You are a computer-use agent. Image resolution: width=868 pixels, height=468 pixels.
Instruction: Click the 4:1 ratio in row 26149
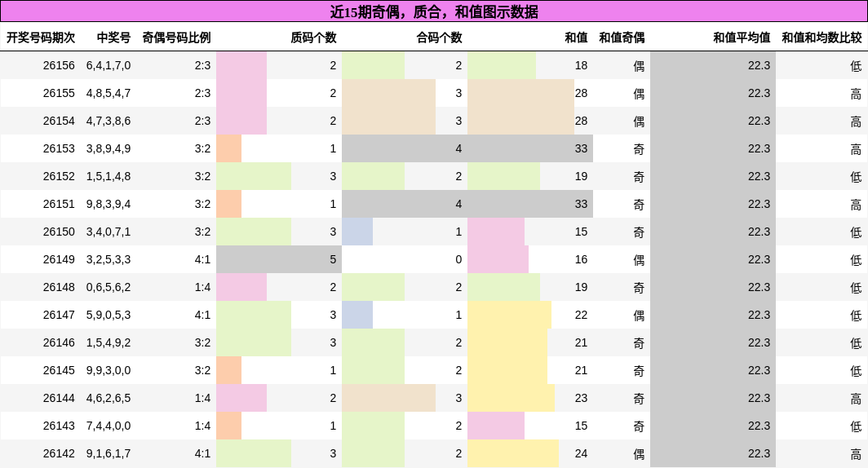(202, 259)
